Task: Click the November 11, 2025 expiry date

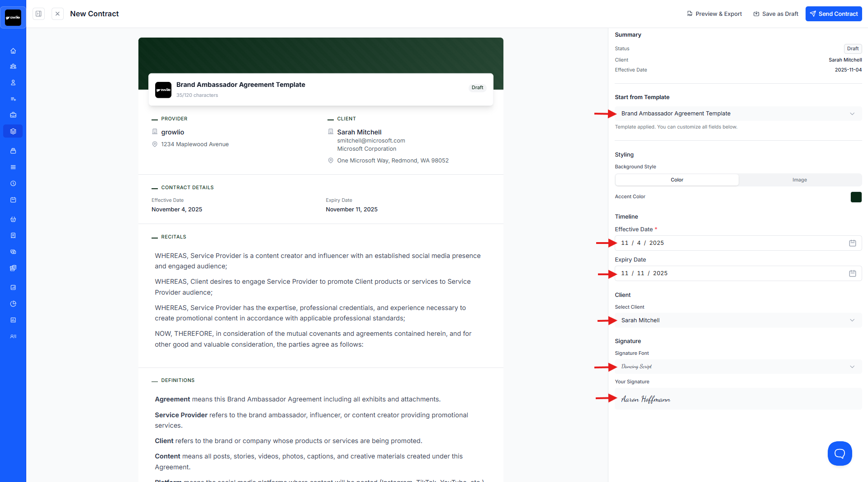Action: coord(351,210)
